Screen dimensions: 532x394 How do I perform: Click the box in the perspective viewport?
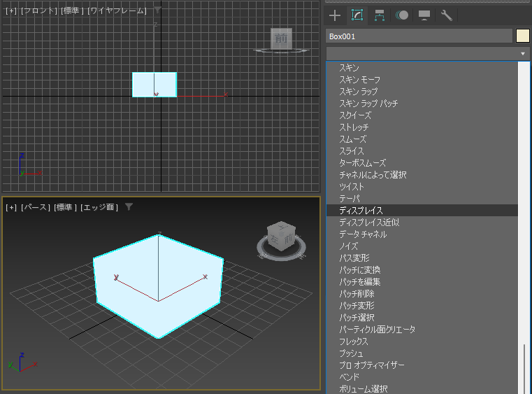pos(158,286)
